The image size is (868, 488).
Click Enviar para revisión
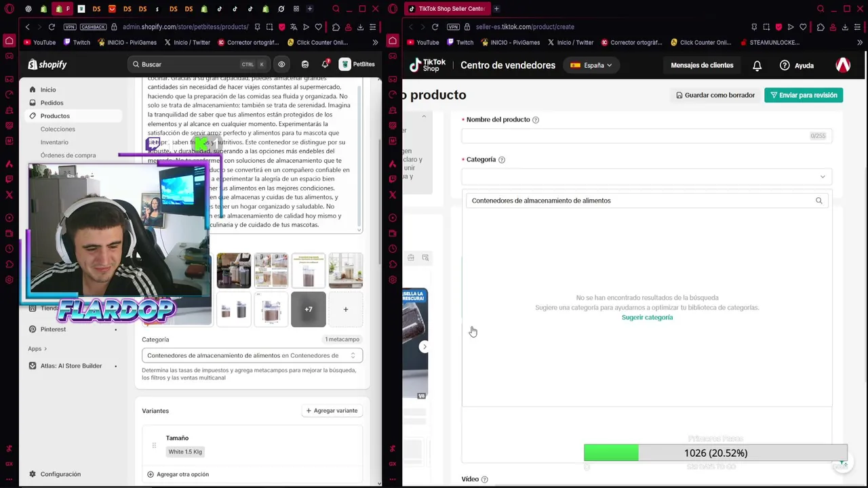pos(804,95)
